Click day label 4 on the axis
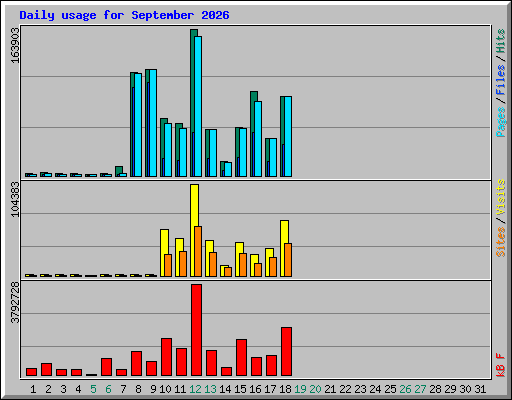The image size is (512, 400). pos(78,389)
